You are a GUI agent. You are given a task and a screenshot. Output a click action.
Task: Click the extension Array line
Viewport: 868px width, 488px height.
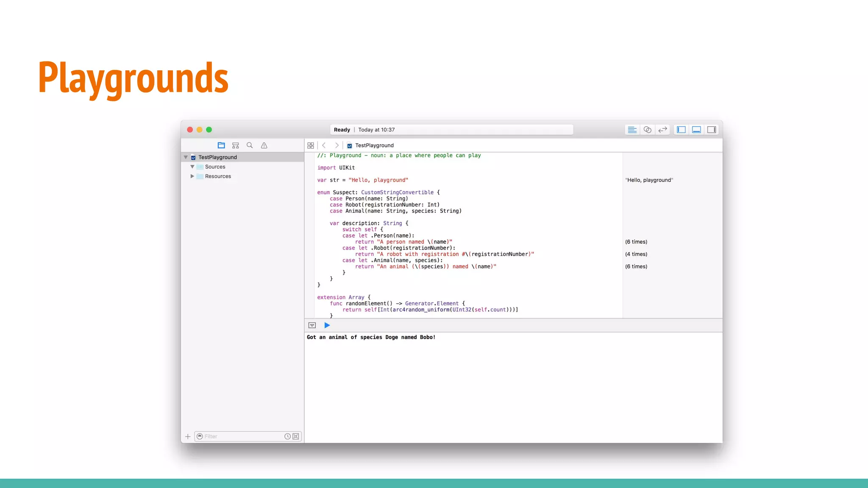(344, 297)
